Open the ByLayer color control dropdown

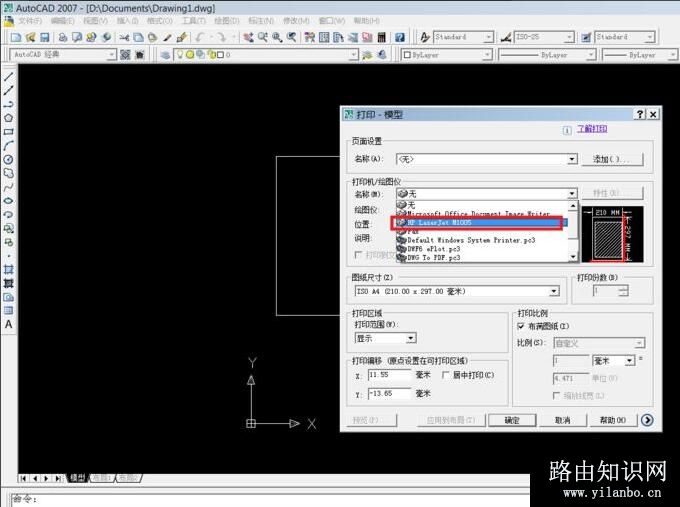pyautogui.click(x=487, y=55)
